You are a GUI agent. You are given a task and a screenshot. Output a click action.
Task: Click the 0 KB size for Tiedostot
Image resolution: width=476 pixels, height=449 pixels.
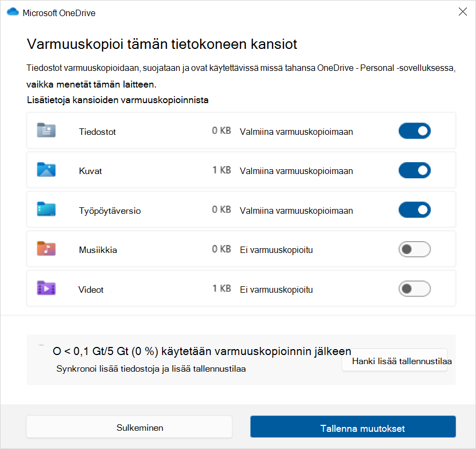tap(222, 131)
